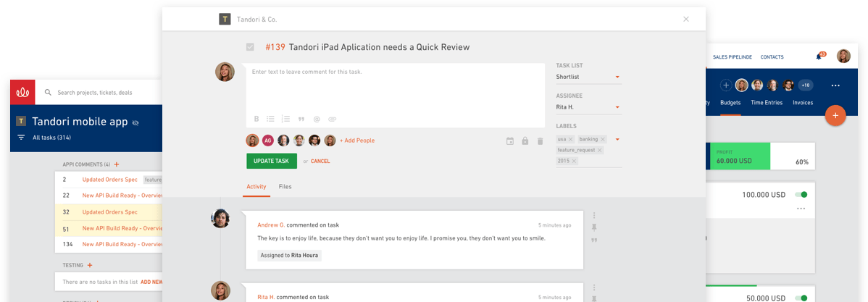Remove the feature_request label
This screenshot has width=868, height=302.
click(599, 151)
